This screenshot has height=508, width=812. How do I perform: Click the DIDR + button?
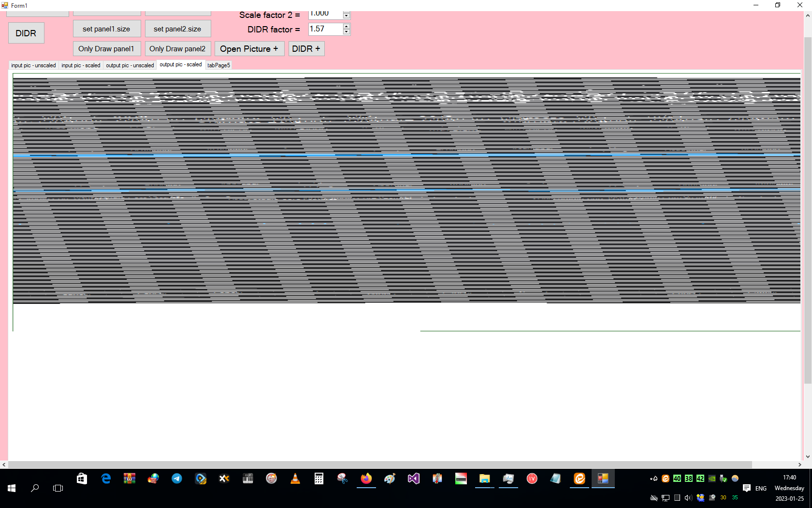pyautogui.click(x=306, y=49)
